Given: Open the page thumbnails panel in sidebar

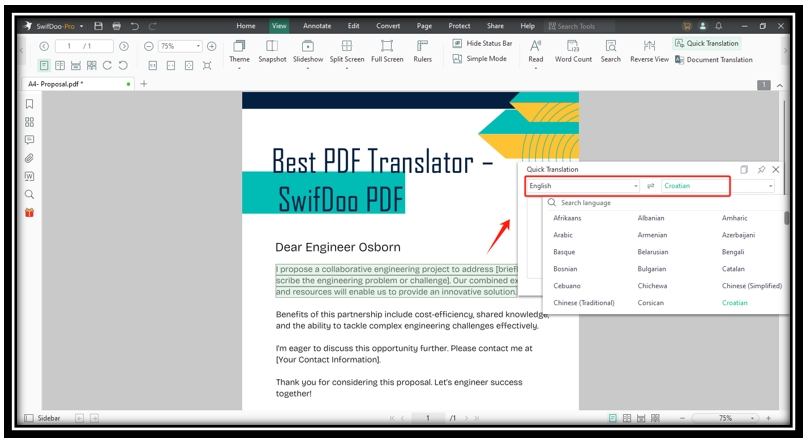Looking at the screenshot, I should pos(29,122).
